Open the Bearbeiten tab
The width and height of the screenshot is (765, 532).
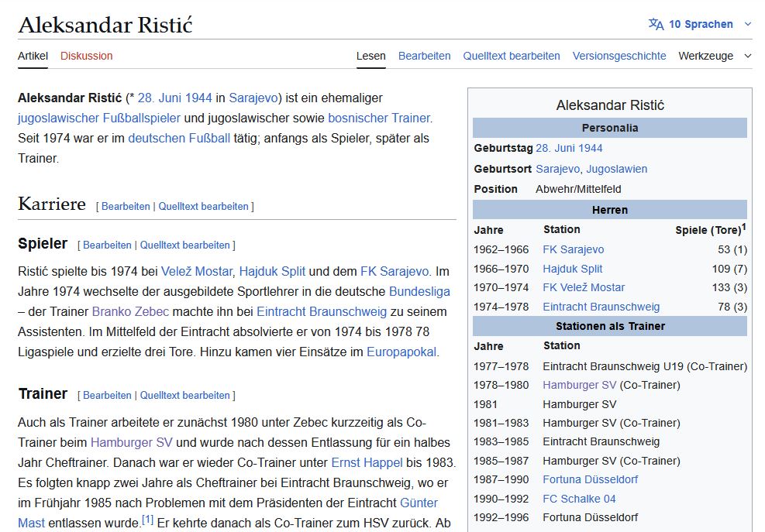[424, 56]
